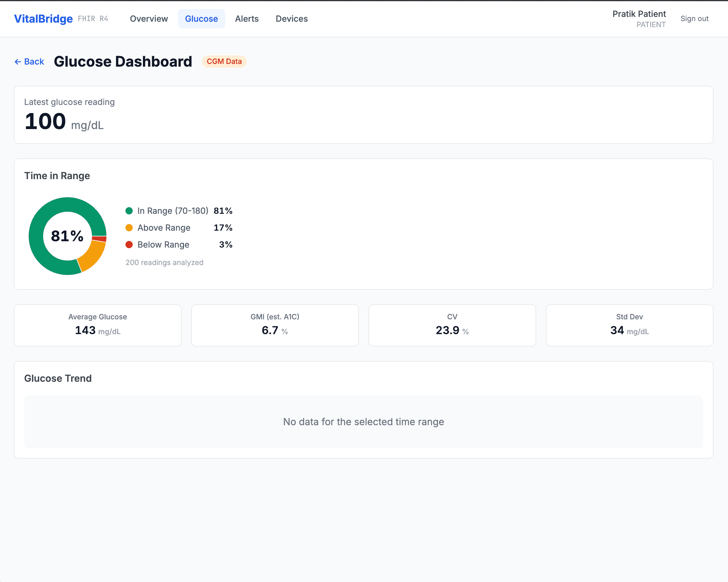
Task: Click the 81% donut chart center
Action: (x=68, y=236)
